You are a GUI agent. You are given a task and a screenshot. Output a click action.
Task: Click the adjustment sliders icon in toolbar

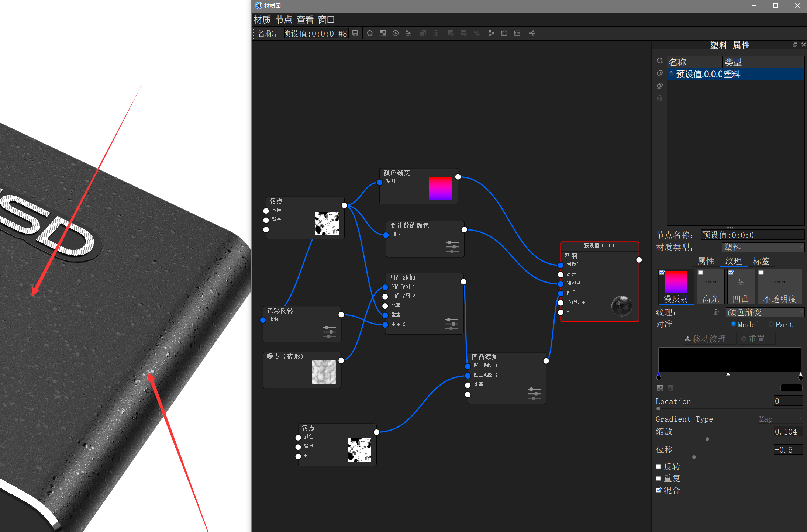pos(408,33)
